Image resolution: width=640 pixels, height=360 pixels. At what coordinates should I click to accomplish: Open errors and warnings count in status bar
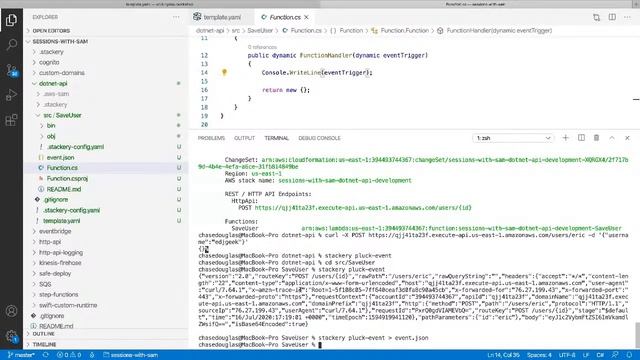69,355
